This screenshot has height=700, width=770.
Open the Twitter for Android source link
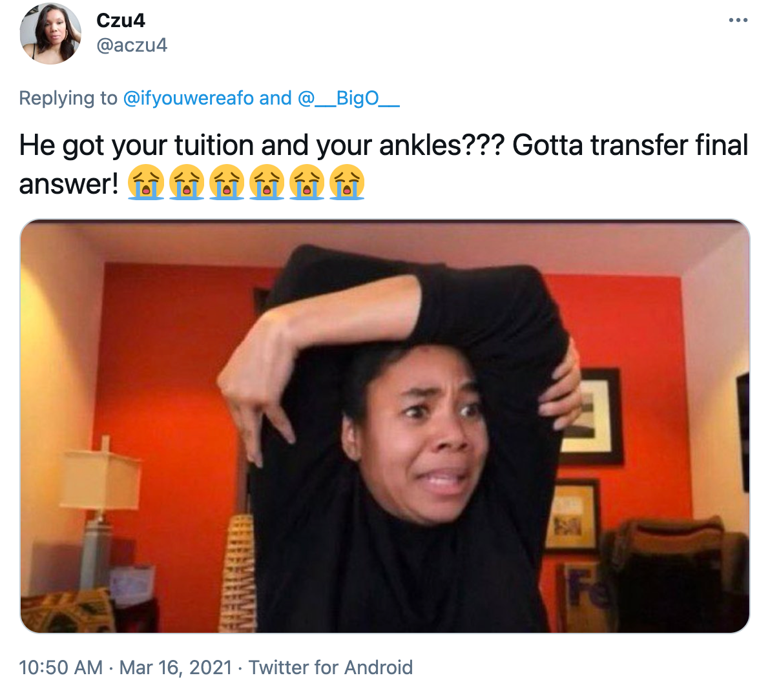[x=331, y=668]
